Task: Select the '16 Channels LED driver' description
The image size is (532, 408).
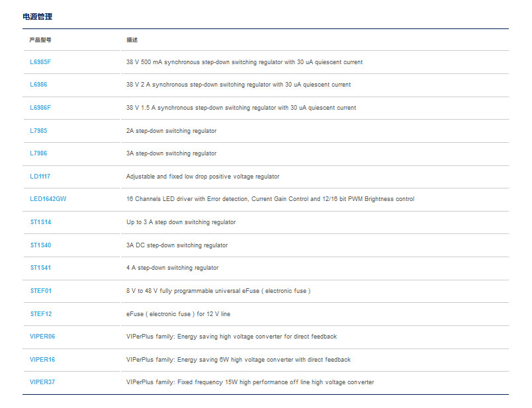Action: [270, 199]
